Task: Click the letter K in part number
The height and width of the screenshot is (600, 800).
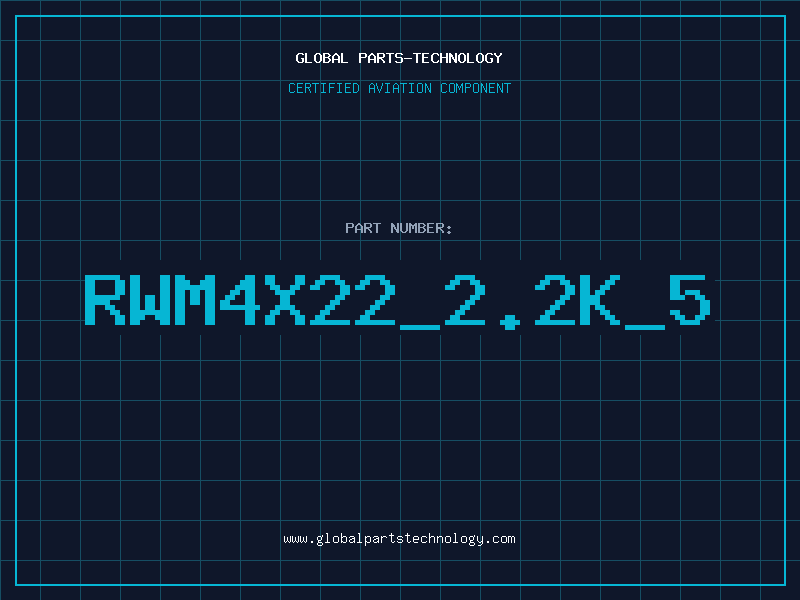Action: point(600,300)
